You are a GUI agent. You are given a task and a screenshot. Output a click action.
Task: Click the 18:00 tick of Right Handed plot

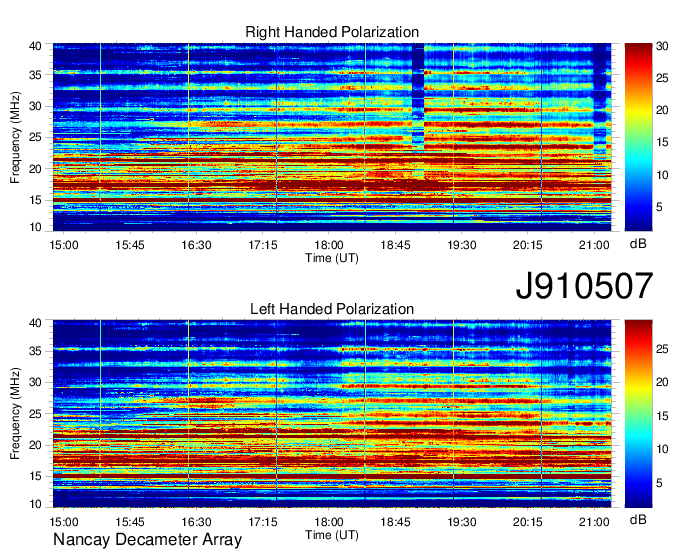point(329,245)
